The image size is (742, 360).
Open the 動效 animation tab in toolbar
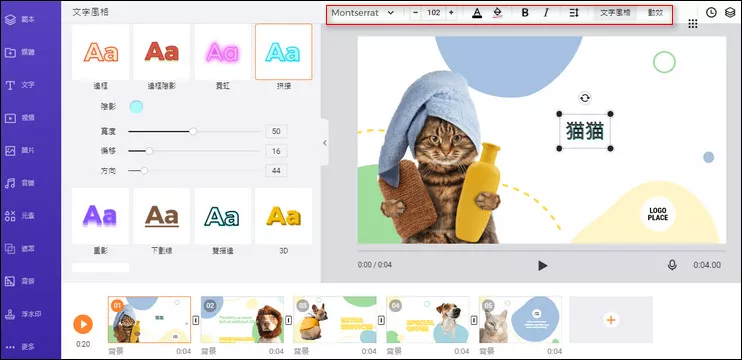pyautogui.click(x=655, y=13)
